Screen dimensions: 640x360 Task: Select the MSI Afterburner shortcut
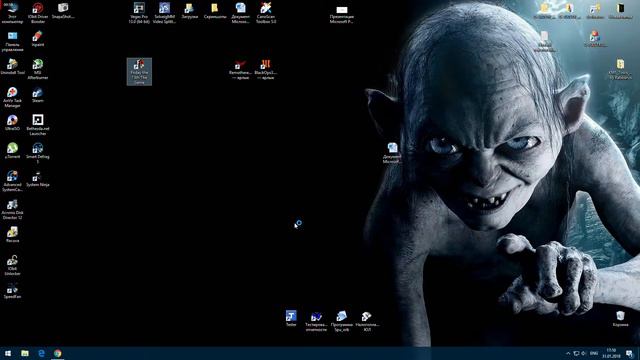38,69
